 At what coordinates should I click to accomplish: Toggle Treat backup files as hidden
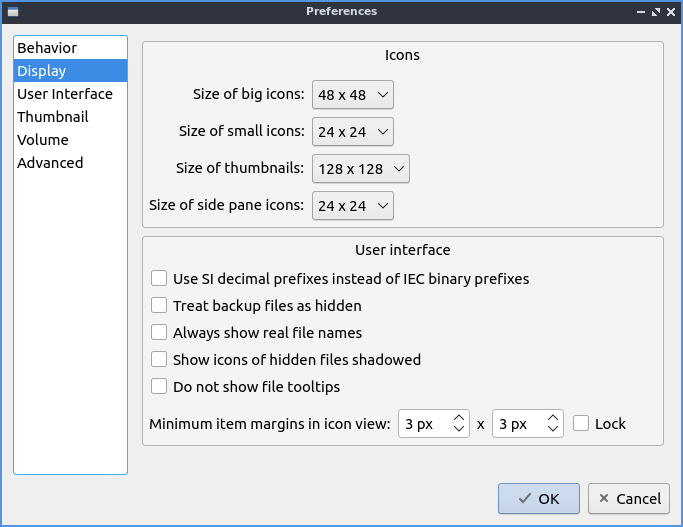click(x=159, y=306)
